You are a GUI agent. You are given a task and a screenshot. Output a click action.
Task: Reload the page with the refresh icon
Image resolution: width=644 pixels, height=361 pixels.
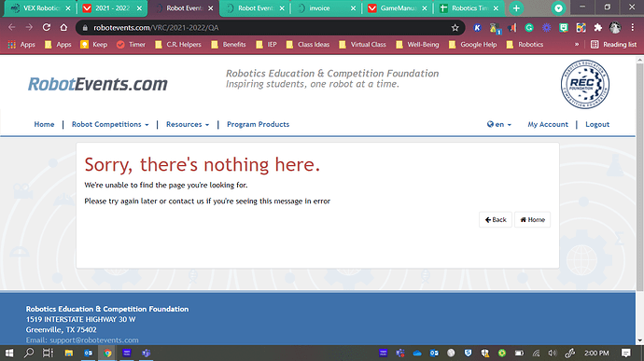(x=47, y=27)
